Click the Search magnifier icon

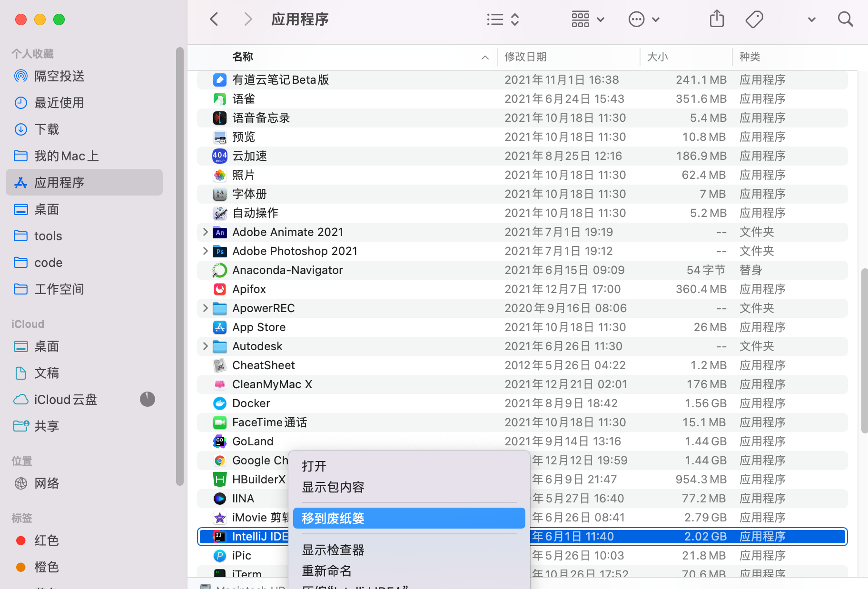[845, 20]
